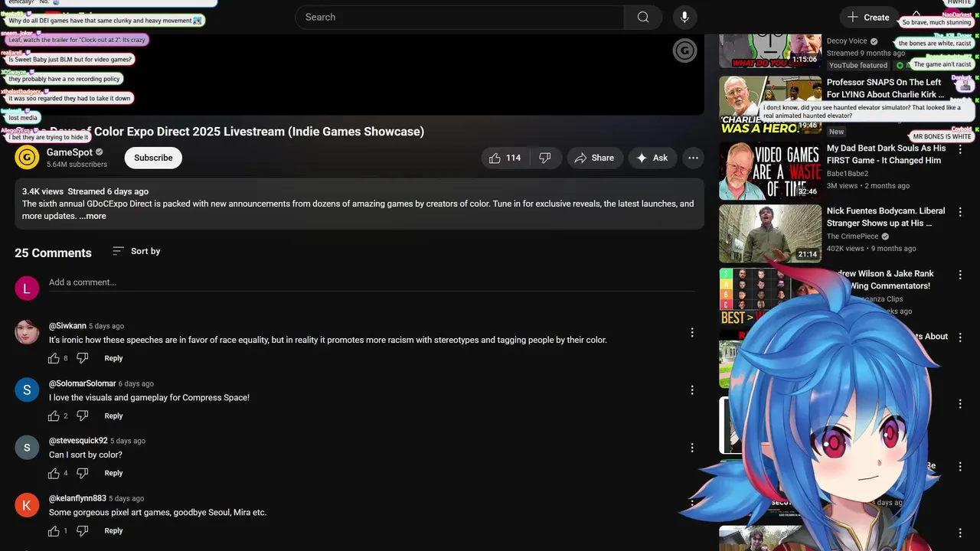Dislike @Siwkann's comment
Image resolution: width=980 pixels, height=551 pixels.
pos(83,358)
